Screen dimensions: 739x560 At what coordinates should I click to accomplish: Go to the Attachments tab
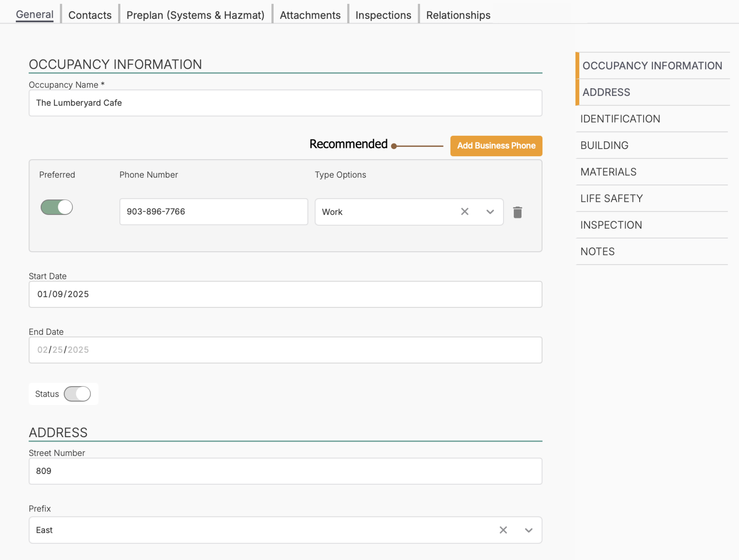[x=310, y=15]
